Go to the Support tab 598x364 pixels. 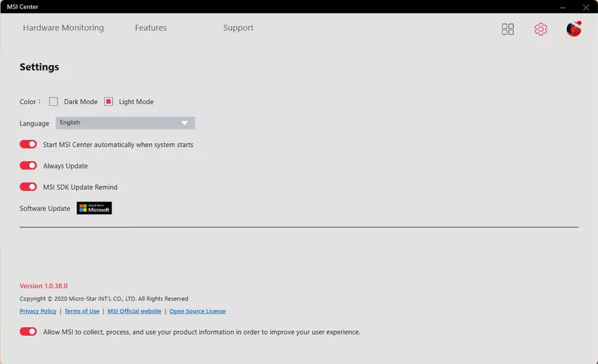click(238, 28)
